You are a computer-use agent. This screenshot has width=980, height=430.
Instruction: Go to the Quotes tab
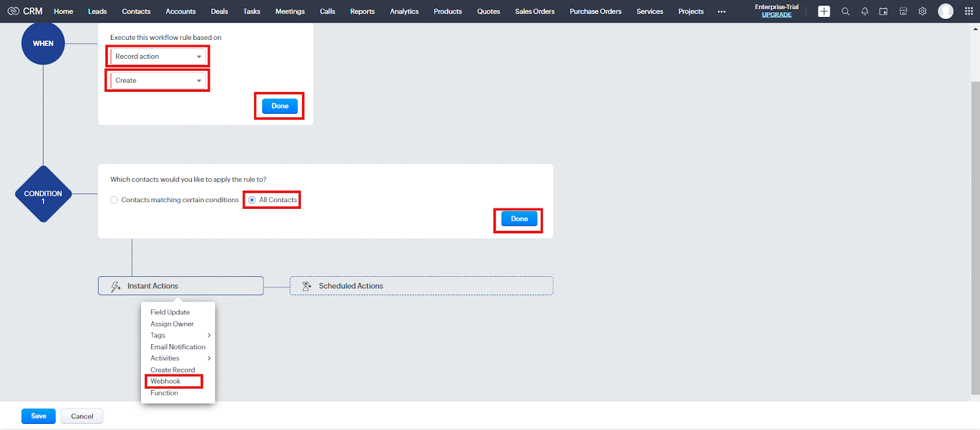coord(489,12)
